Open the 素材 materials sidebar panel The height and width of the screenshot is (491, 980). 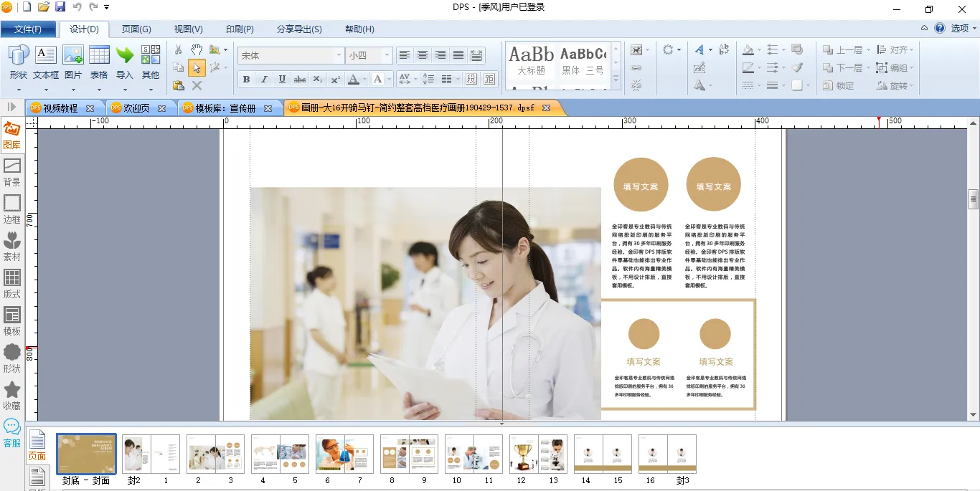point(12,247)
